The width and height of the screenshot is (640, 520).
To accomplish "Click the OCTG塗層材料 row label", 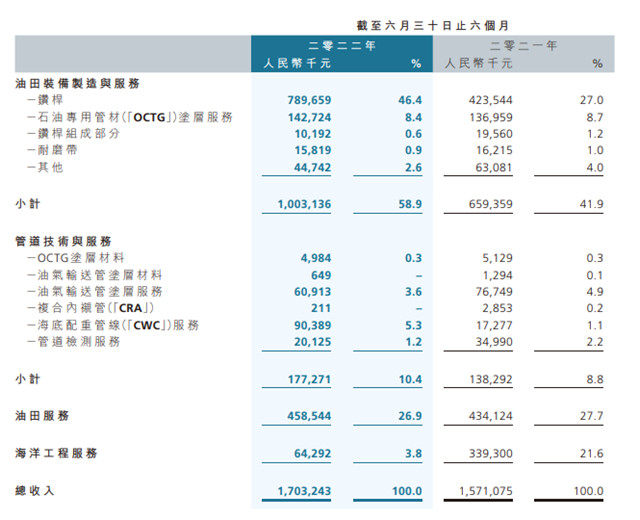I will click(x=76, y=258).
